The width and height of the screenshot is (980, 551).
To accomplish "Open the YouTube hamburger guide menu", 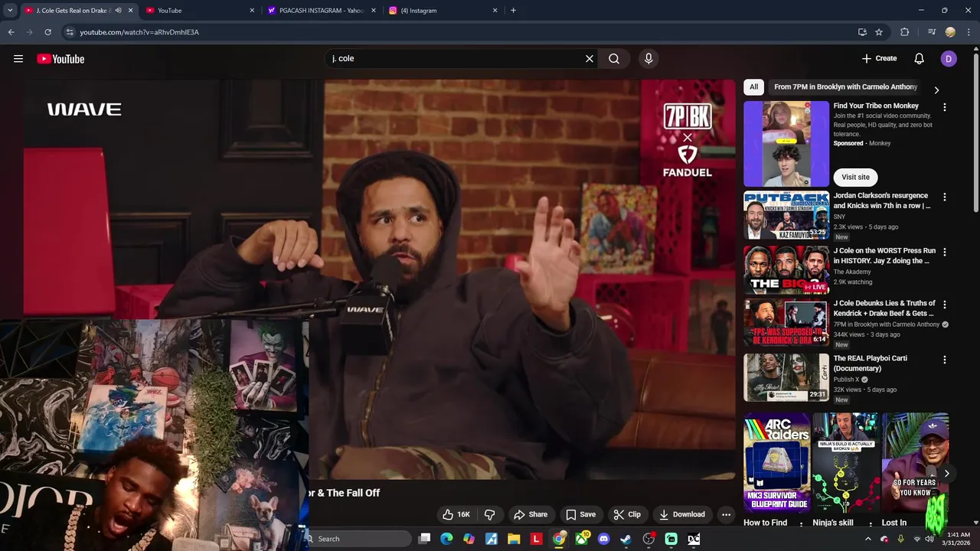I will tap(18, 59).
